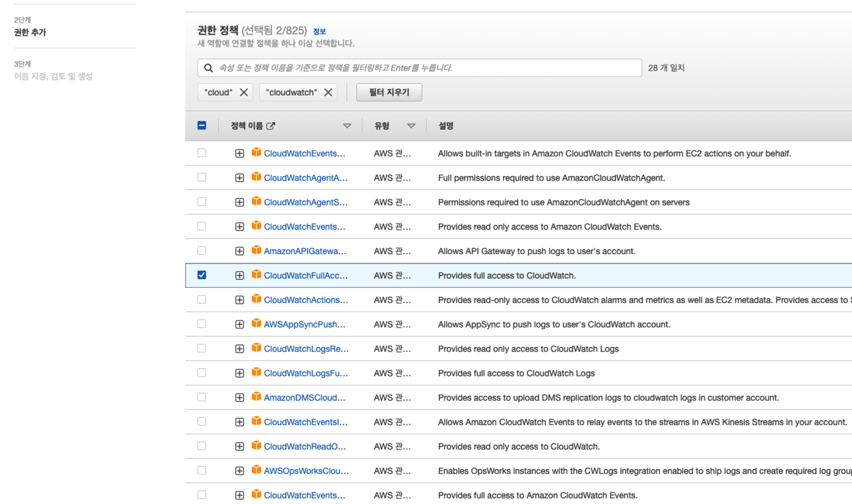Expand the CloudWatchLogsRe… policy details
Viewport: 852px width, 504px height.
[x=240, y=349]
